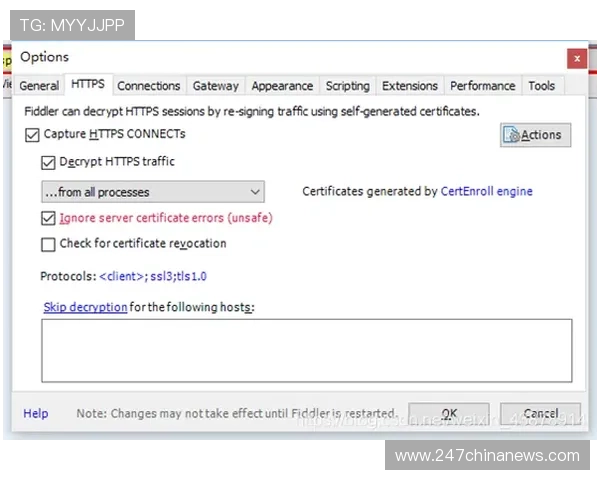The height and width of the screenshot is (480, 600).
Task: Switch to the General tab
Action: pyautogui.click(x=39, y=86)
